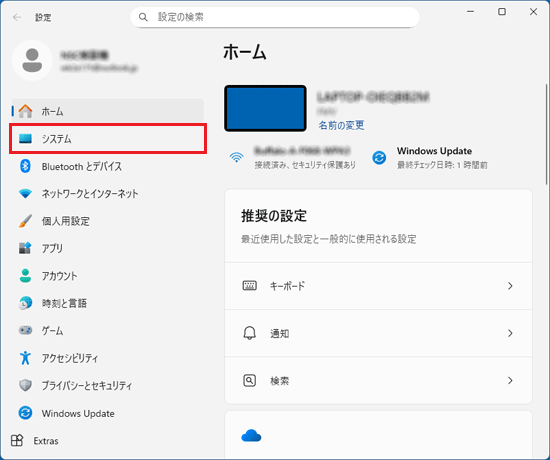Click the Windows Update icon in the home panel
Image resolution: width=550 pixels, height=460 pixels.
pyautogui.click(x=379, y=158)
